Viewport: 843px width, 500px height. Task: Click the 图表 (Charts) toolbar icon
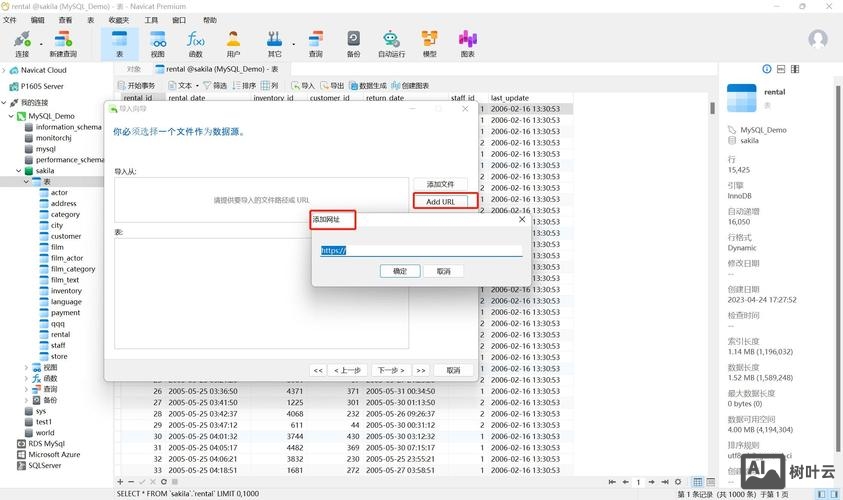coord(467,42)
